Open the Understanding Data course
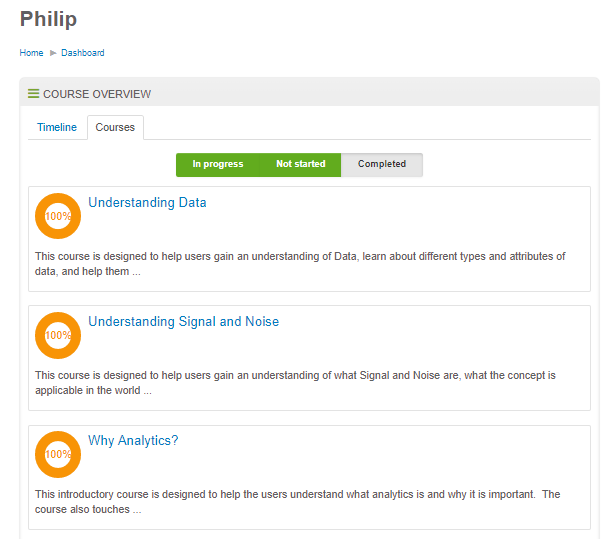Screen dimensions: 611x539 [147, 202]
